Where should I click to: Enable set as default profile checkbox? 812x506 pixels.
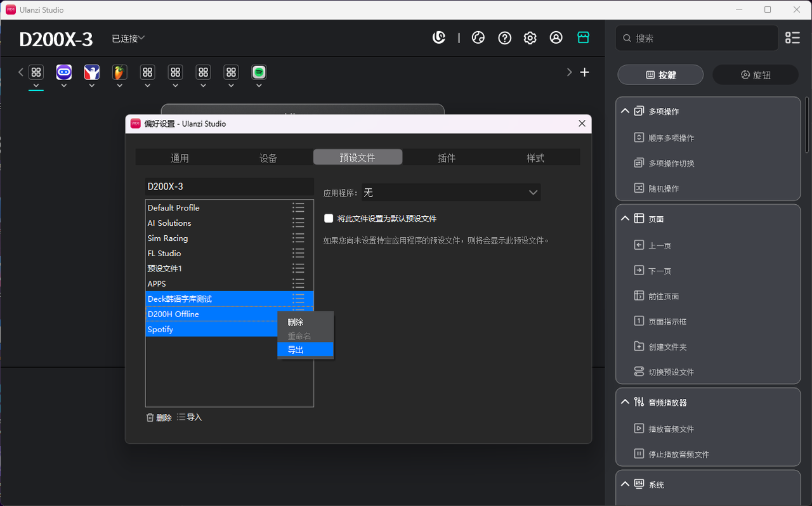[329, 219]
